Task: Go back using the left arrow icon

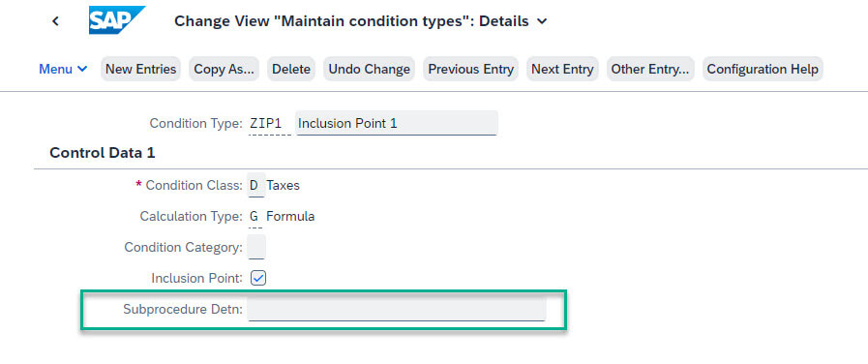Action: [x=55, y=21]
